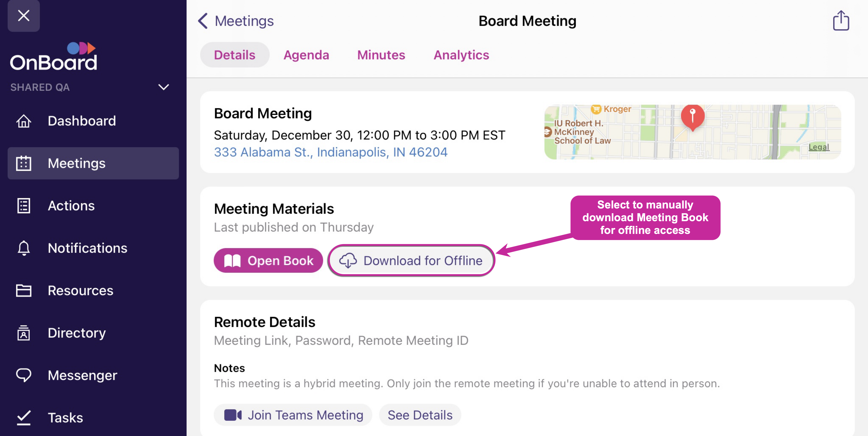
Task: Click Download for Offline button
Action: (x=411, y=260)
